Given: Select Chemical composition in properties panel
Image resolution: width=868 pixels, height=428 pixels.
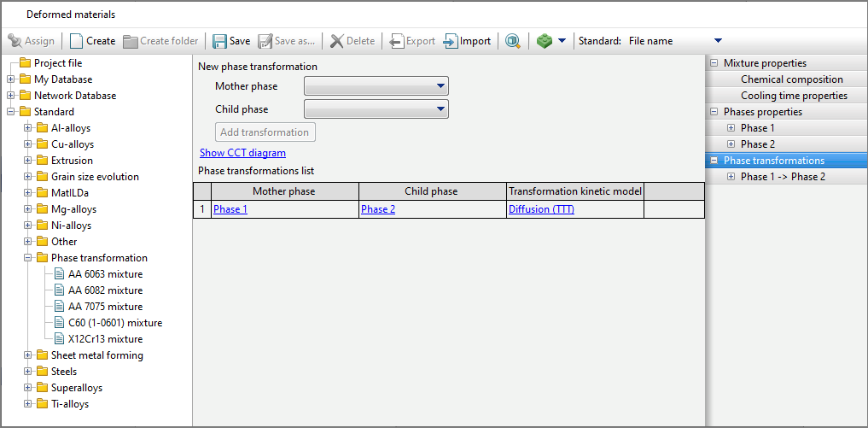Looking at the screenshot, I should point(791,79).
